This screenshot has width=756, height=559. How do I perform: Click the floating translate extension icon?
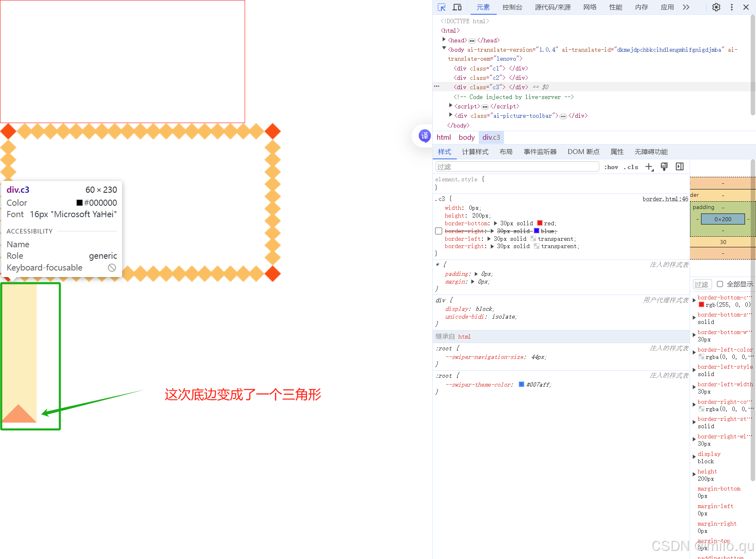click(x=424, y=136)
